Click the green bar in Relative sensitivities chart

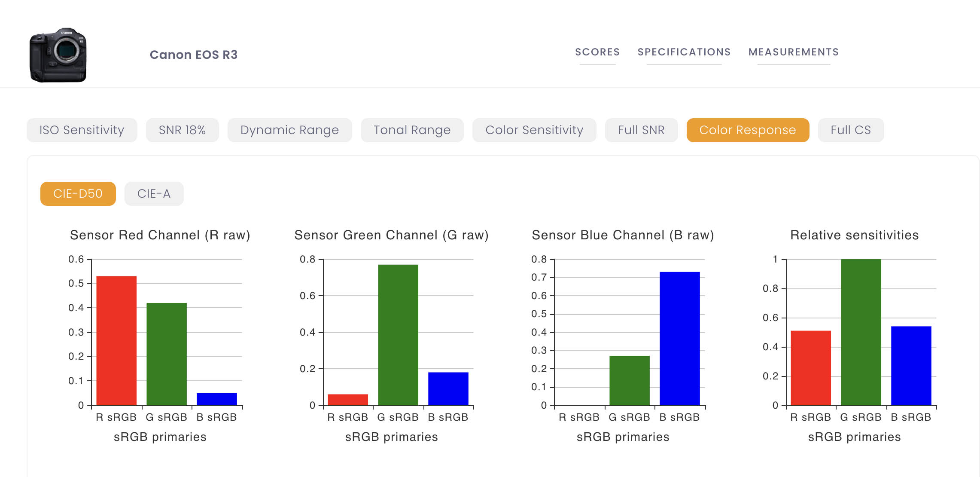pyautogui.click(x=861, y=332)
